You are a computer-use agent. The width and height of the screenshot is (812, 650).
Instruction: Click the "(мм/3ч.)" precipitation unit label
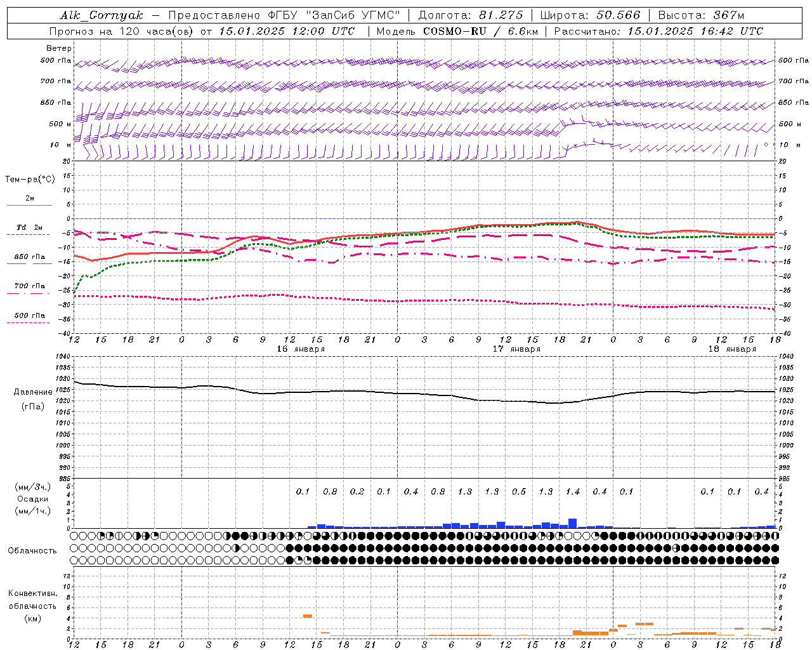(x=32, y=487)
